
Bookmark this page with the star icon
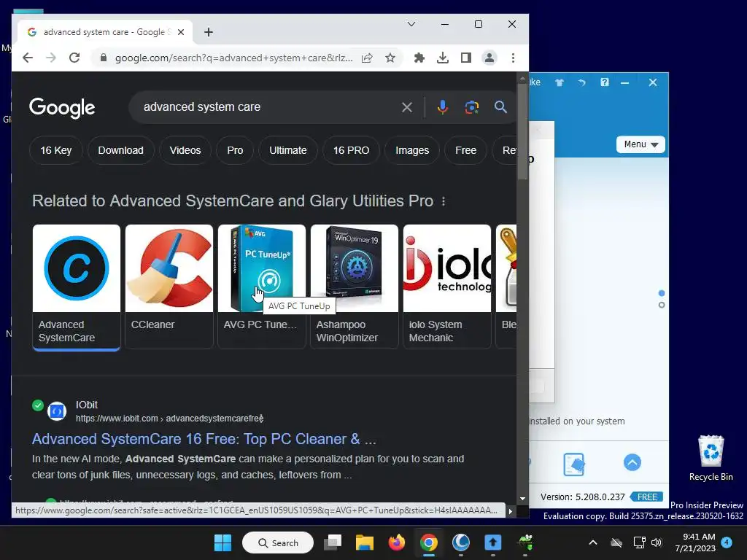pyautogui.click(x=390, y=58)
